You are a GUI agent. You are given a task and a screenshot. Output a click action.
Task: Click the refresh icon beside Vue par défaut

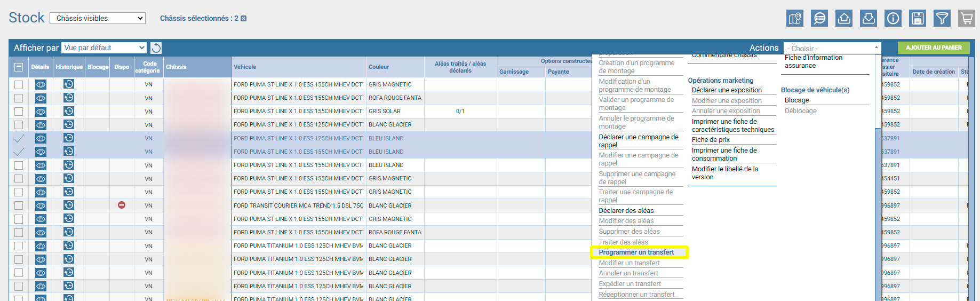click(x=156, y=48)
